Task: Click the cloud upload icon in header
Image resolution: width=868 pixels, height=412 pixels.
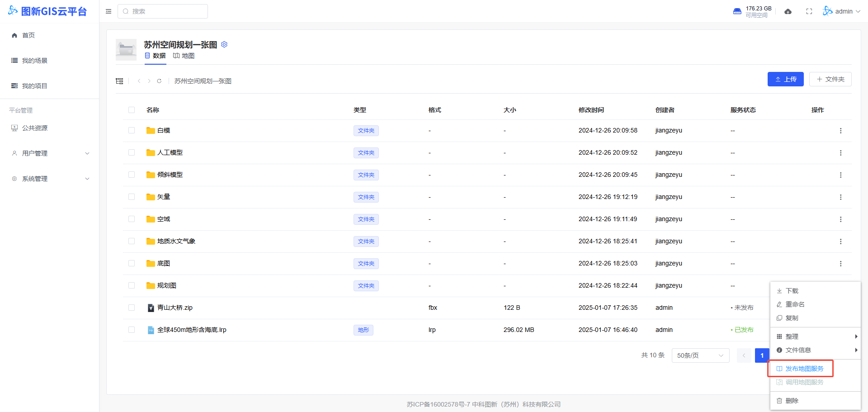Action: coord(788,11)
